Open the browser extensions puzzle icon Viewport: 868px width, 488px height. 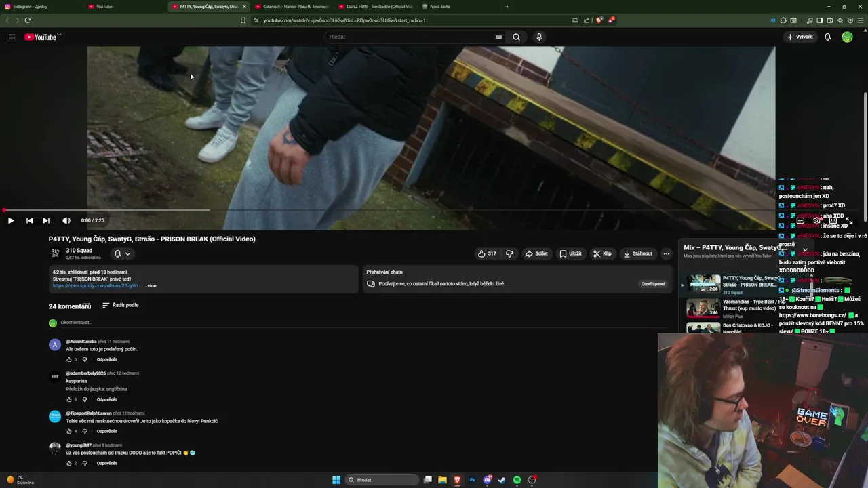tap(783, 20)
